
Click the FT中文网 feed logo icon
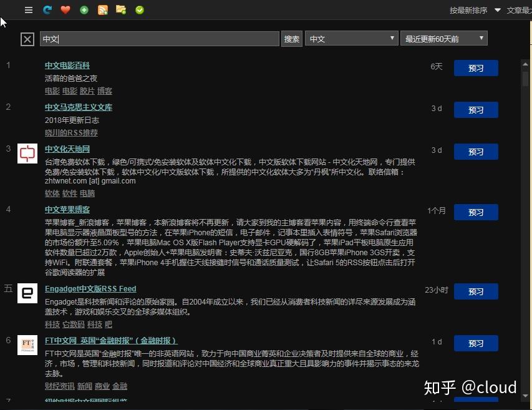point(27,345)
